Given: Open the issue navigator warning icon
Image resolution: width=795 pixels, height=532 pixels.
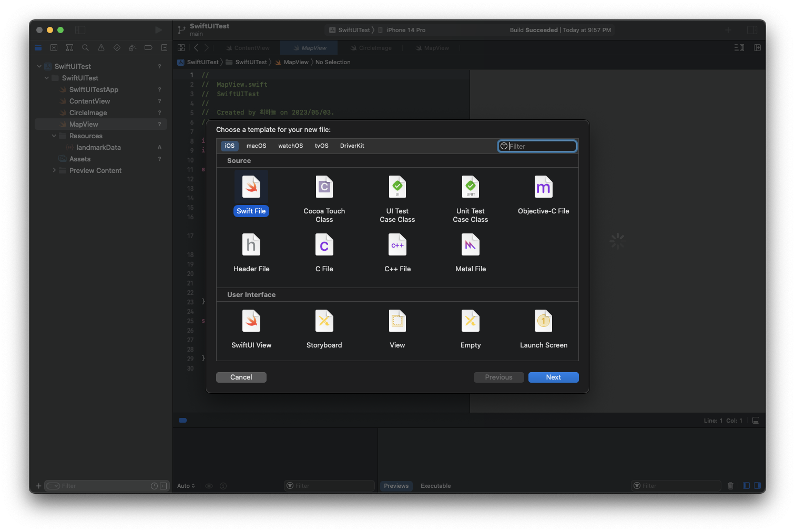Looking at the screenshot, I should click(x=101, y=47).
